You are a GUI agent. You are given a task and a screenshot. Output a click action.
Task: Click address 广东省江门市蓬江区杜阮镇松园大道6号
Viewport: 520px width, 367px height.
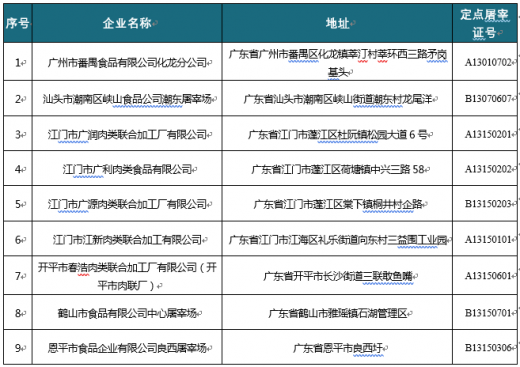pyautogui.click(x=337, y=135)
